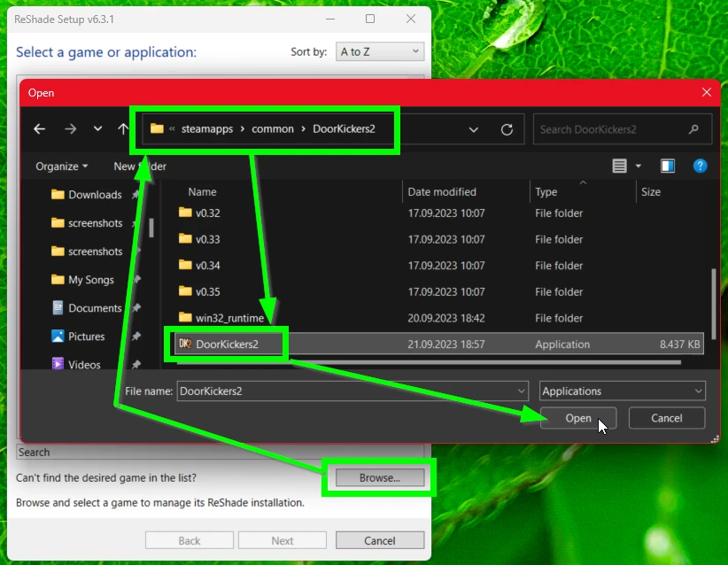Minimize the ReShade Setup window
The height and width of the screenshot is (565, 728).
[x=330, y=19]
